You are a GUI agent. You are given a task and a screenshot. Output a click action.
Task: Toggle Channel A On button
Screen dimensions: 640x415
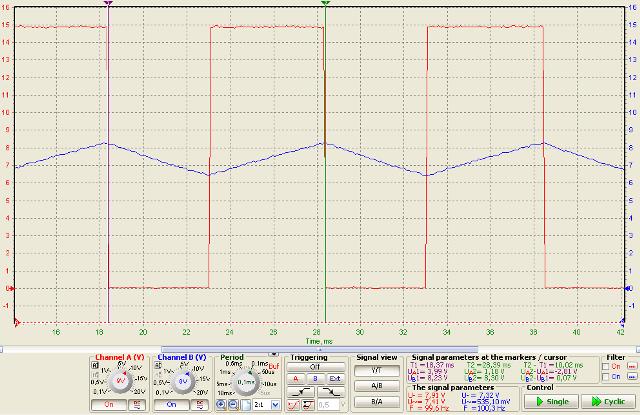[107, 405]
